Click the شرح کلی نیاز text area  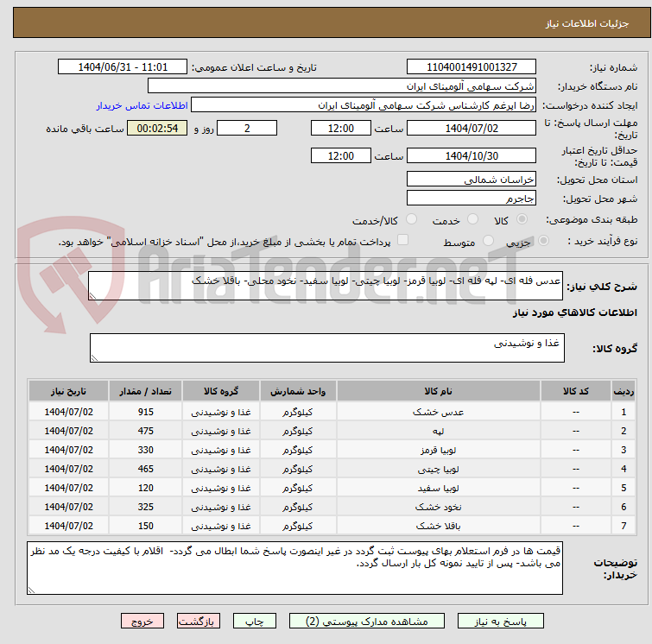click(x=326, y=286)
